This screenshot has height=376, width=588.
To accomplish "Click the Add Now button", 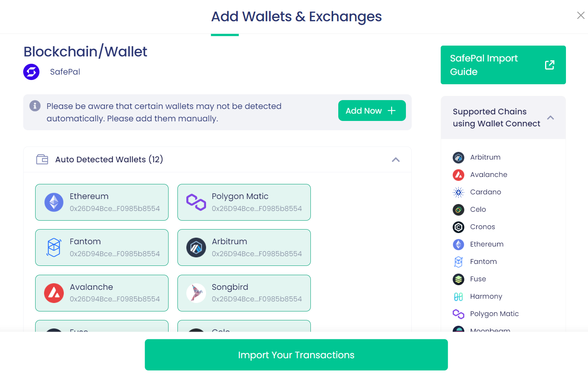I will [372, 111].
